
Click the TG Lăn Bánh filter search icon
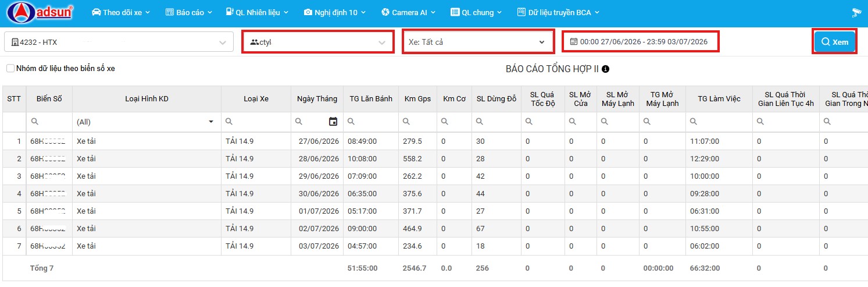(352, 122)
